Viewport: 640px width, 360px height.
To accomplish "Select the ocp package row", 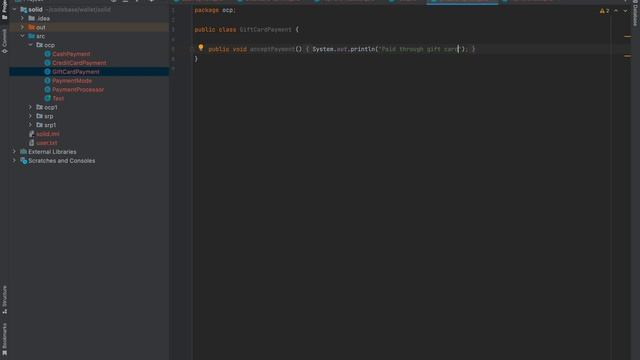I will tap(89, 45).
